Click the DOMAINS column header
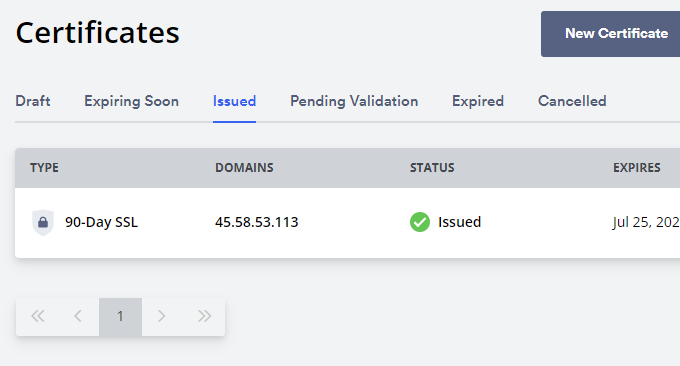The width and height of the screenshot is (680, 366). click(x=244, y=168)
